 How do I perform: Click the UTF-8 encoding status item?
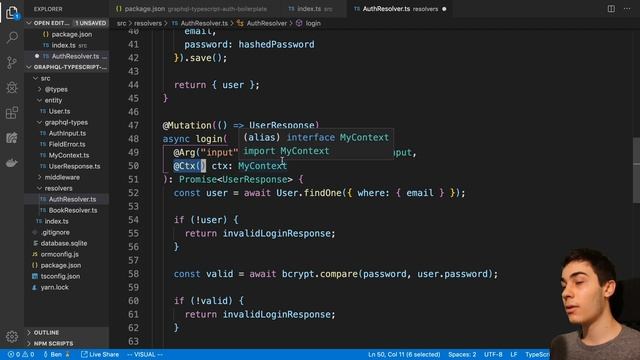tap(493, 354)
